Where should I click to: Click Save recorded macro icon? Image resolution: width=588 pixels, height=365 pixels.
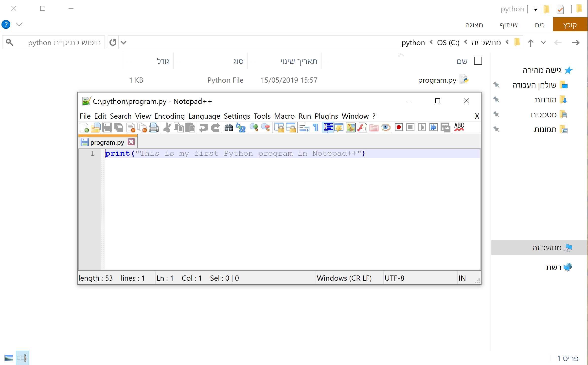point(445,128)
